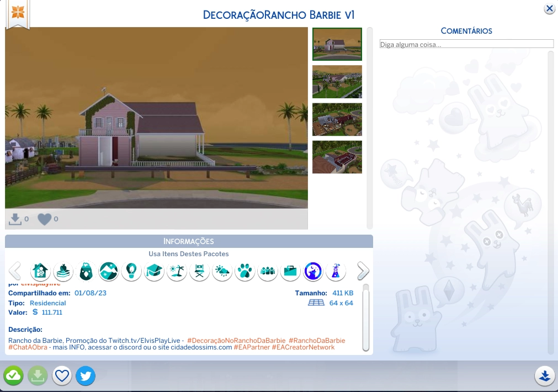Select the second lot preview thumbnail

coord(337,82)
